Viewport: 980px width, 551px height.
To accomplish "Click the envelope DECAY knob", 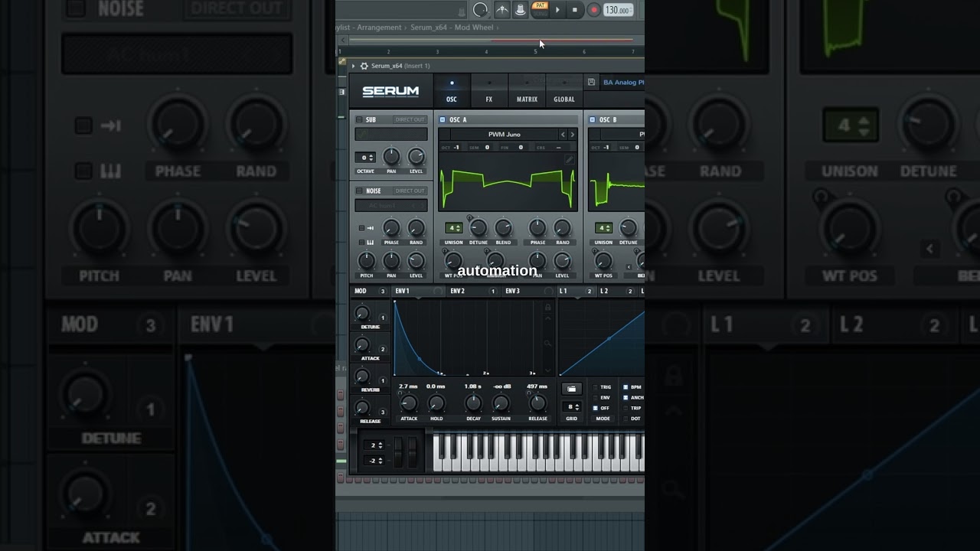I will coord(473,403).
